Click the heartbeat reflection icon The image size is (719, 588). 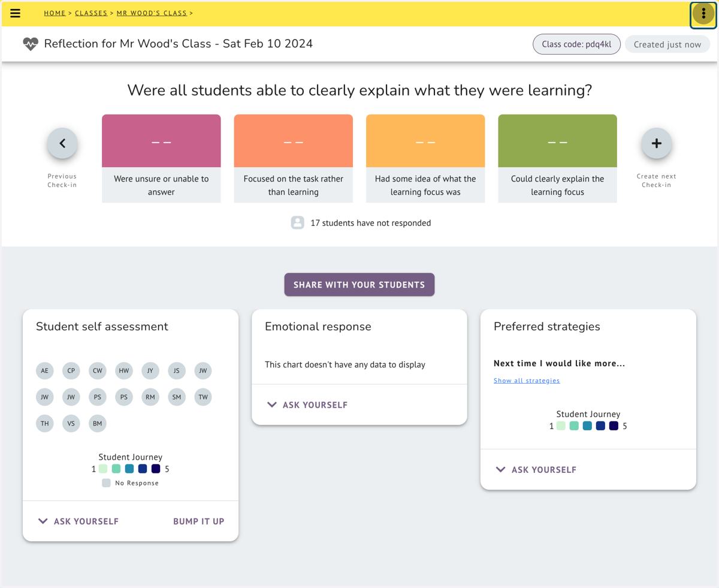(31, 44)
